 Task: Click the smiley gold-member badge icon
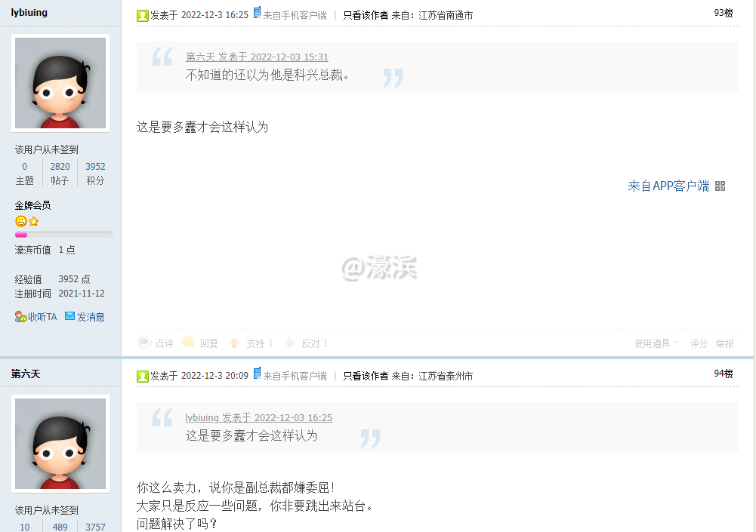(x=20, y=221)
